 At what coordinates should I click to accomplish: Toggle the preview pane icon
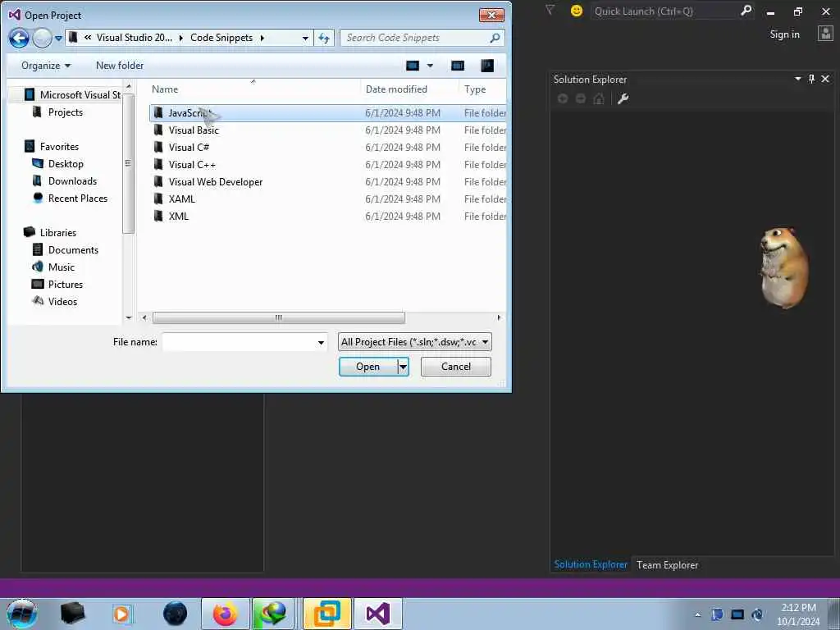[458, 66]
